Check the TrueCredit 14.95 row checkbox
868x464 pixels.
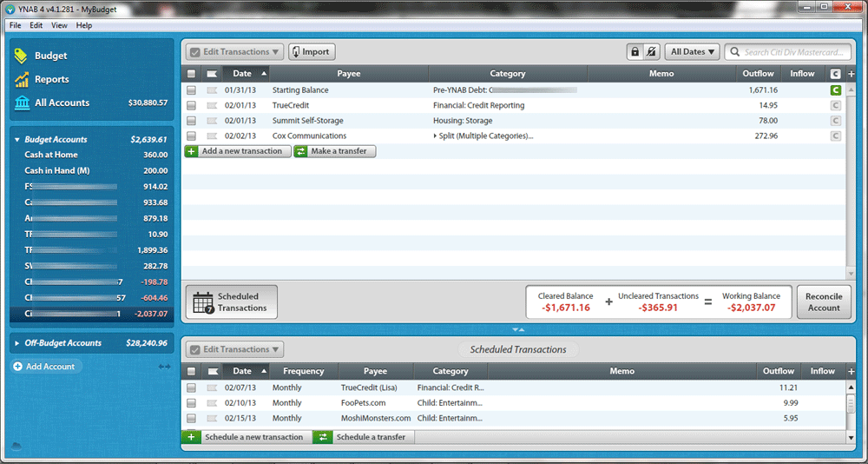(x=191, y=105)
